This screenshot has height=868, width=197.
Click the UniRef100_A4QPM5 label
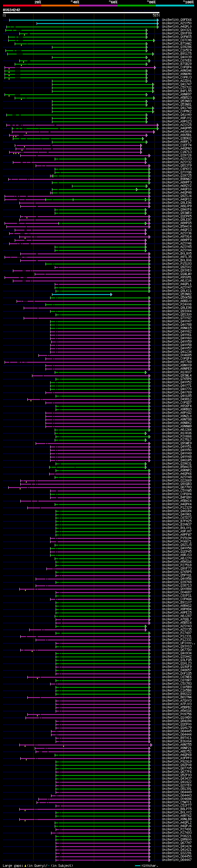[176, 128]
